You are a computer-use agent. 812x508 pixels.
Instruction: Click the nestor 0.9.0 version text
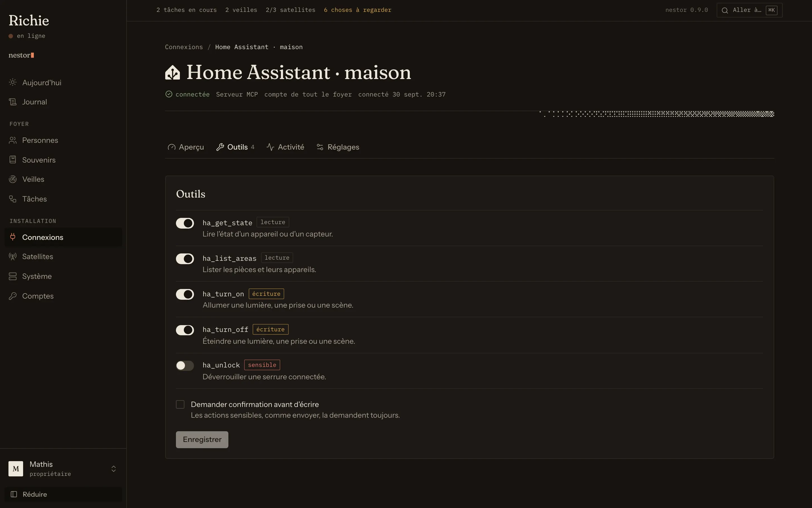pos(687,10)
